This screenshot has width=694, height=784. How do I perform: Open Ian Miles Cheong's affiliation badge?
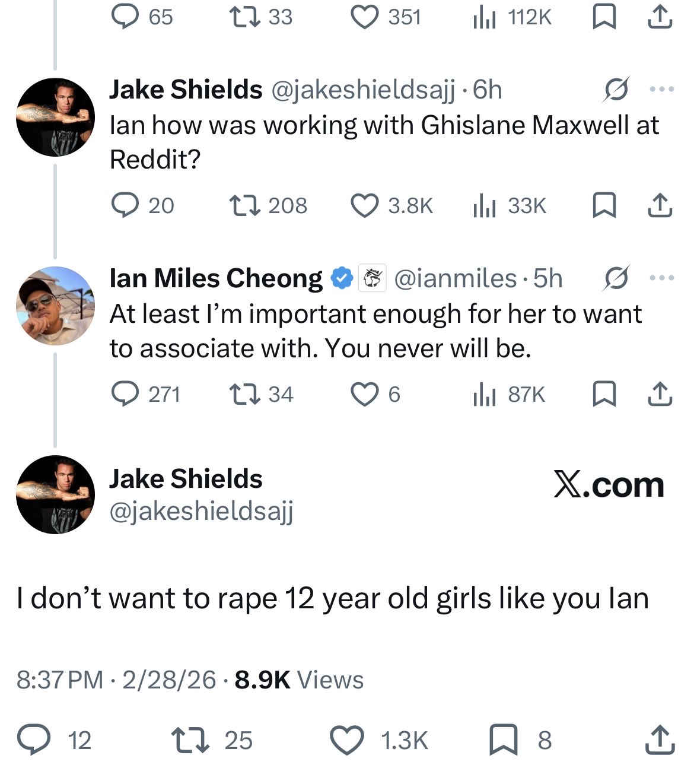[373, 278]
